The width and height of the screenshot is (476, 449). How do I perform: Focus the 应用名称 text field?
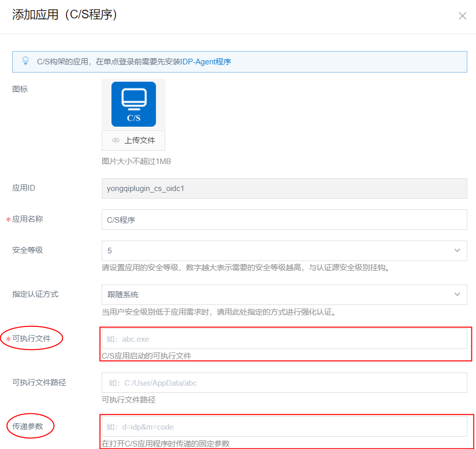coord(284,220)
